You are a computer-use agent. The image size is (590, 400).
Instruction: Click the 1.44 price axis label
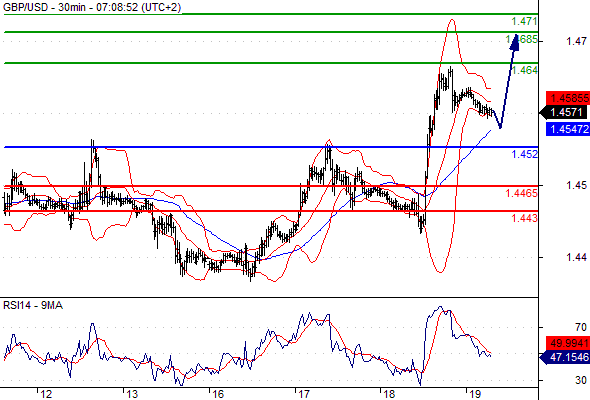(x=576, y=257)
